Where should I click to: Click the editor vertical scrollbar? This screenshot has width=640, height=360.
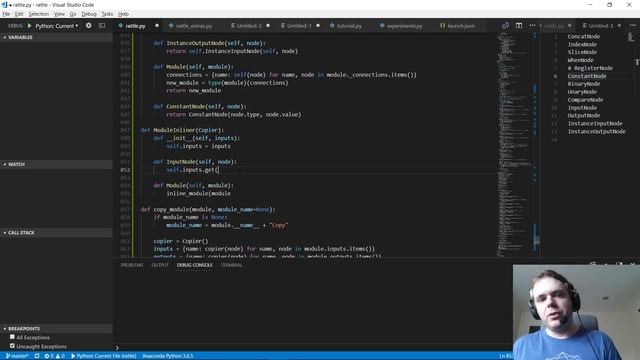(x=536, y=145)
